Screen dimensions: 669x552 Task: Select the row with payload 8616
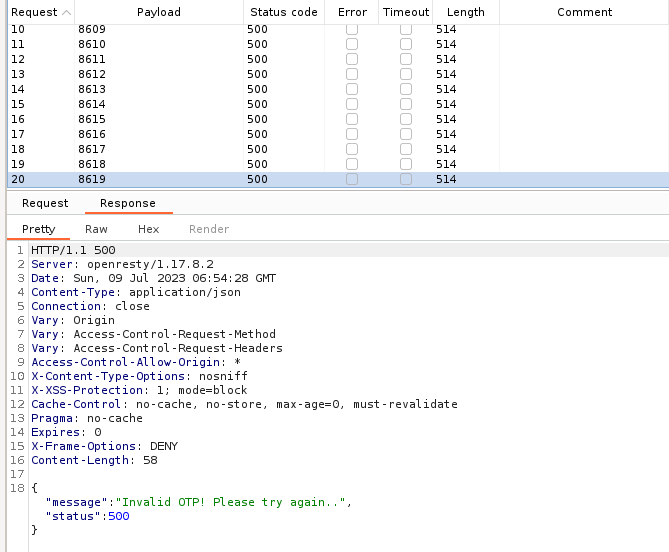[x=91, y=134]
